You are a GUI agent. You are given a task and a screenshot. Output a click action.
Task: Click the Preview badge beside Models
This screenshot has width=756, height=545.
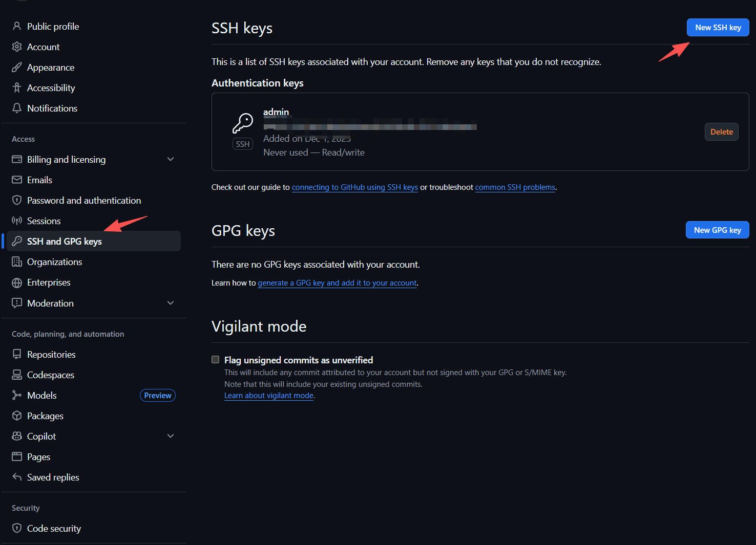158,395
